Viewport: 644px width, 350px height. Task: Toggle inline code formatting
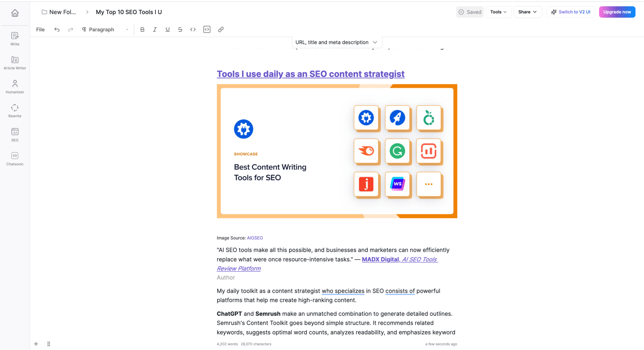193,30
